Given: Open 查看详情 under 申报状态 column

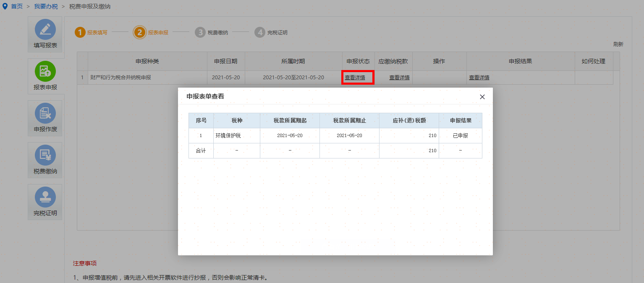Looking at the screenshot, I should [355, 78].
